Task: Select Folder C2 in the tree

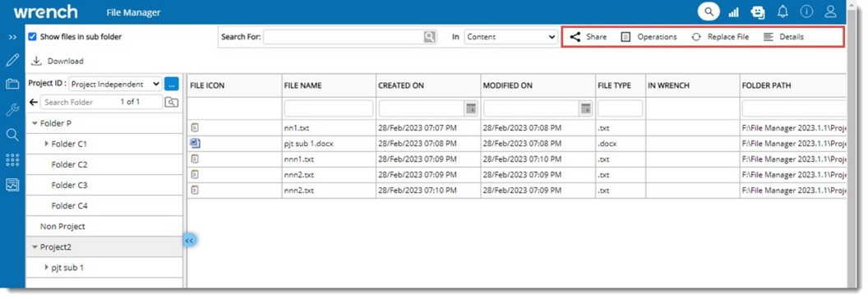Action: [x=69, y=164]
